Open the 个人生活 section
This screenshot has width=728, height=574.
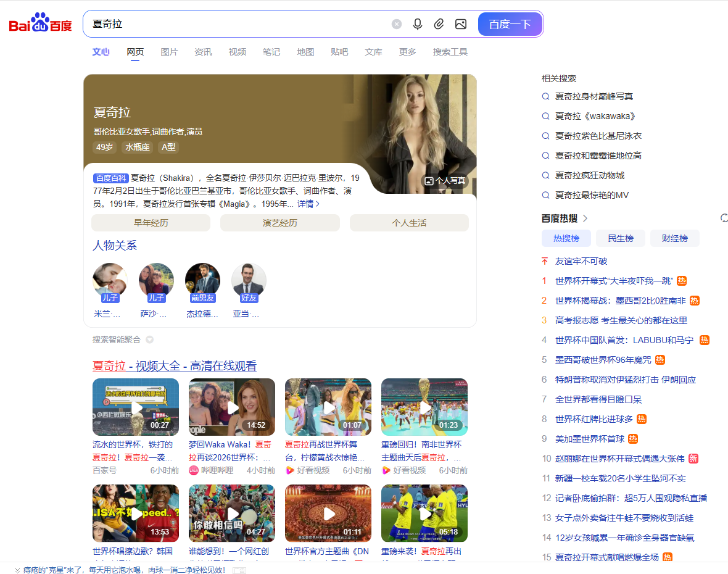click(x=409, y=223)
